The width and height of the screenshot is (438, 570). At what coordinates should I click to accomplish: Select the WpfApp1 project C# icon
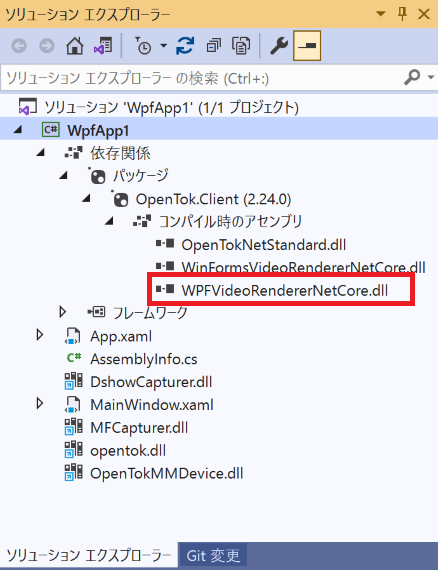[51, 130]
